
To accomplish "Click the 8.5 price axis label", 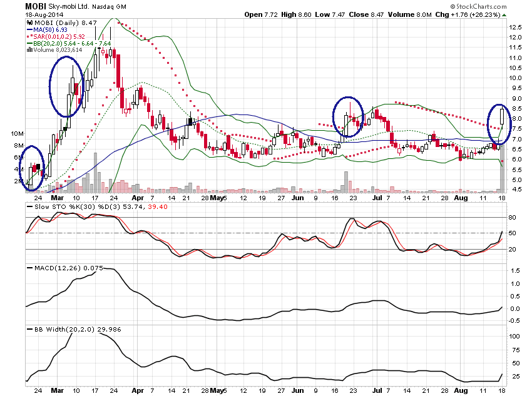I will [517, 109].
